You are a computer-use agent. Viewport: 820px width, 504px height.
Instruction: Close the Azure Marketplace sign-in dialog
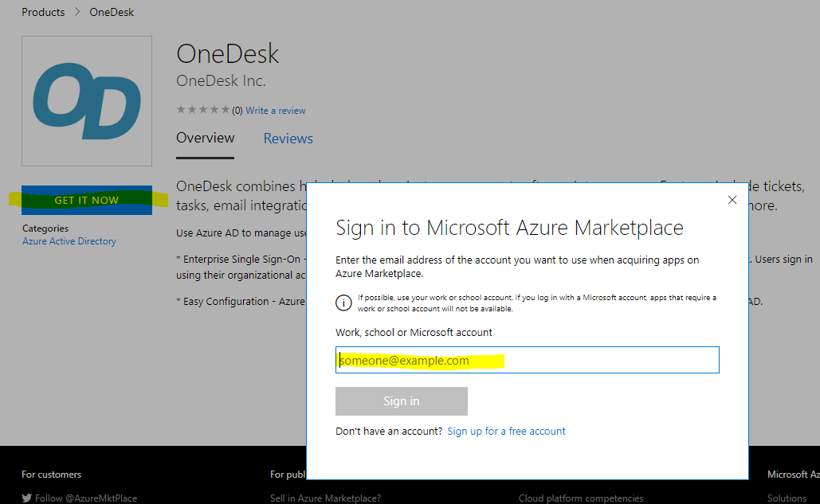[x=732, y=200]
